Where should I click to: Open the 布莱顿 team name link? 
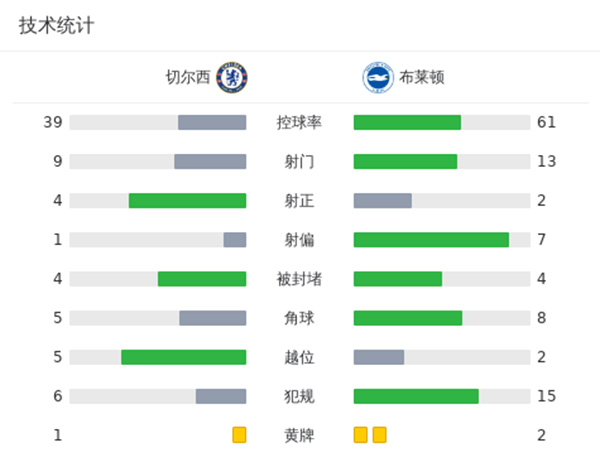(418, 77)
